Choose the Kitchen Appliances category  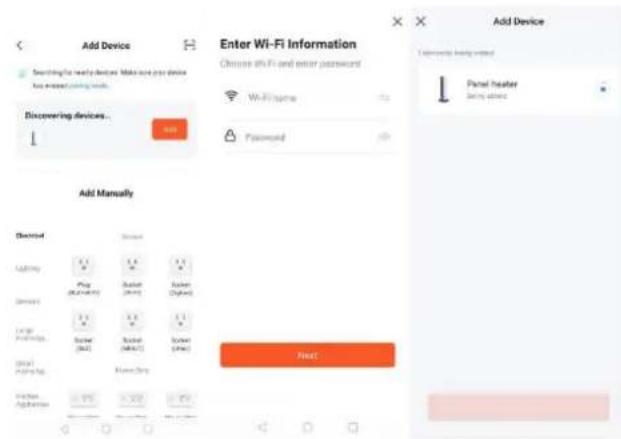tap(32, 400)
